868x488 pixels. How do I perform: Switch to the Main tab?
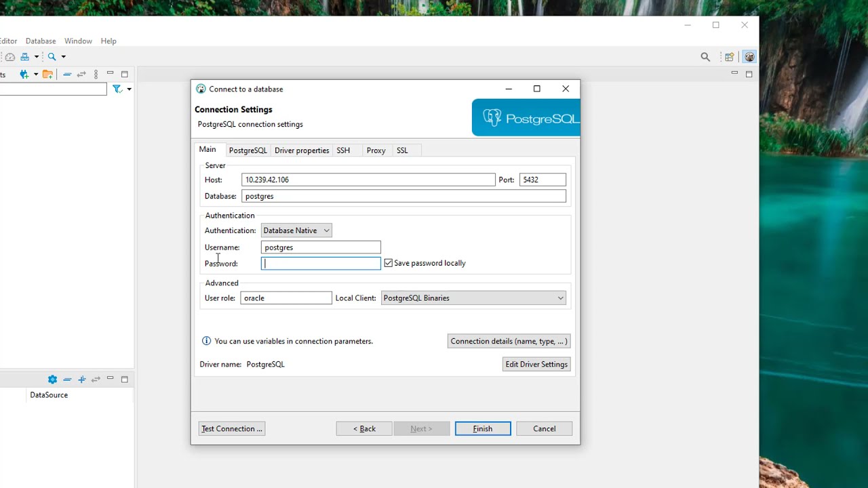click(x=208, y=150)
